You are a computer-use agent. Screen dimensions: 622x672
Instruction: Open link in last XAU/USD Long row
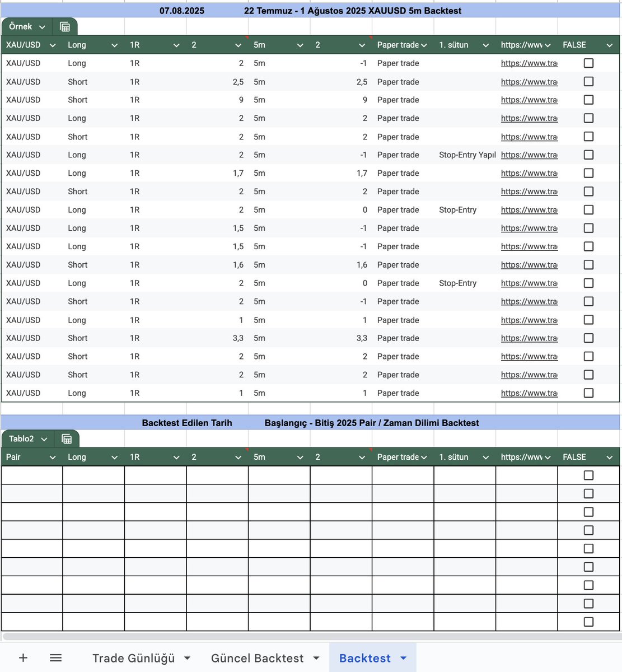tap(529, 393)
